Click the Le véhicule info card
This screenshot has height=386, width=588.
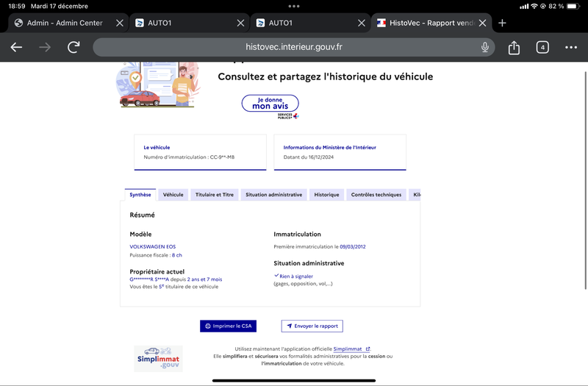tap(200, 152)
